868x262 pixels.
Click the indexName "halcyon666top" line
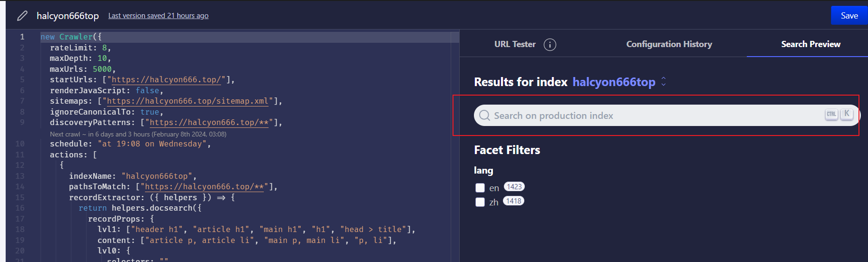click(x=133, y=176)
